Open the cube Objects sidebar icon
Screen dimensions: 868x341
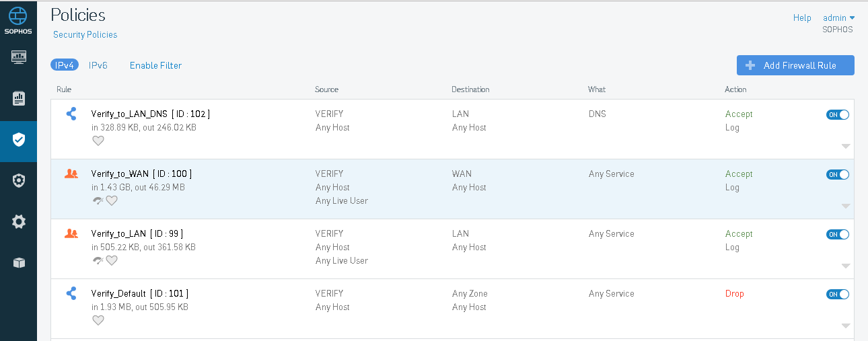18,263
